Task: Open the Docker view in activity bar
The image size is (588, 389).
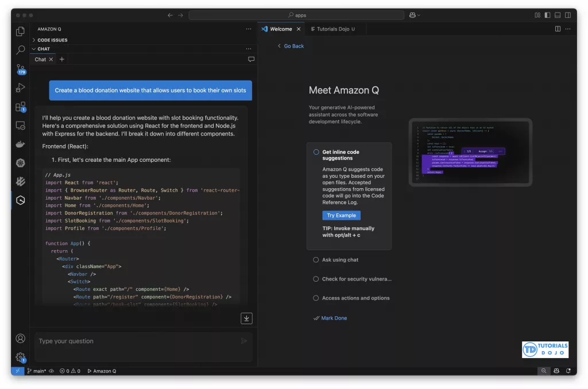Action: click(21, 144)
